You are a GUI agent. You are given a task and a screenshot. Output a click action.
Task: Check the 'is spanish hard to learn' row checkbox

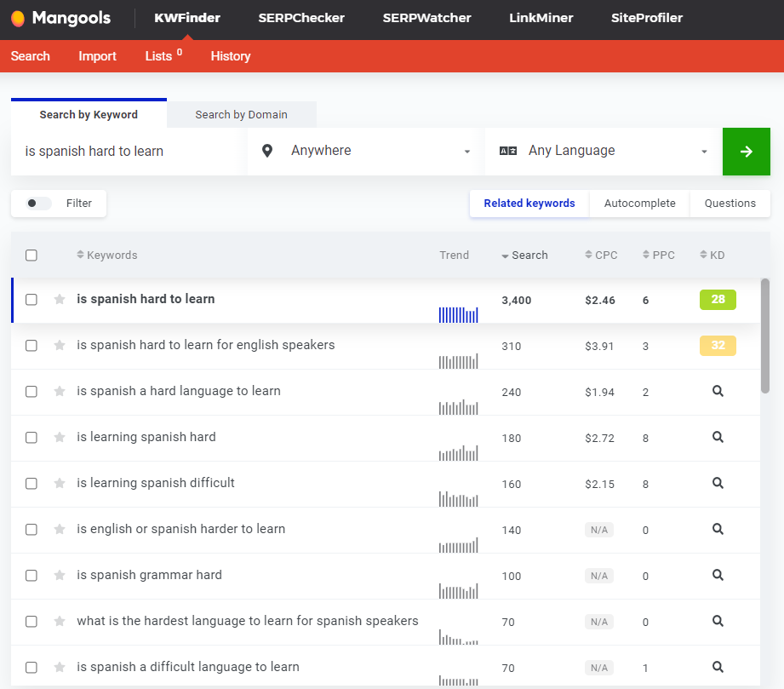(31, 299)
